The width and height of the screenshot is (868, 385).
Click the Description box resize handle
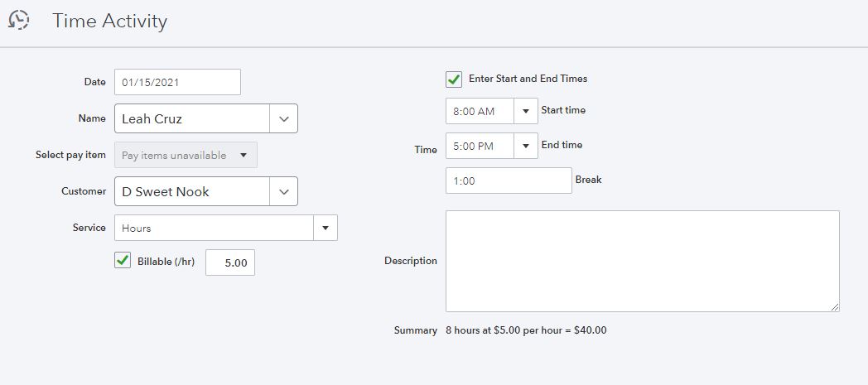[835, 307]
